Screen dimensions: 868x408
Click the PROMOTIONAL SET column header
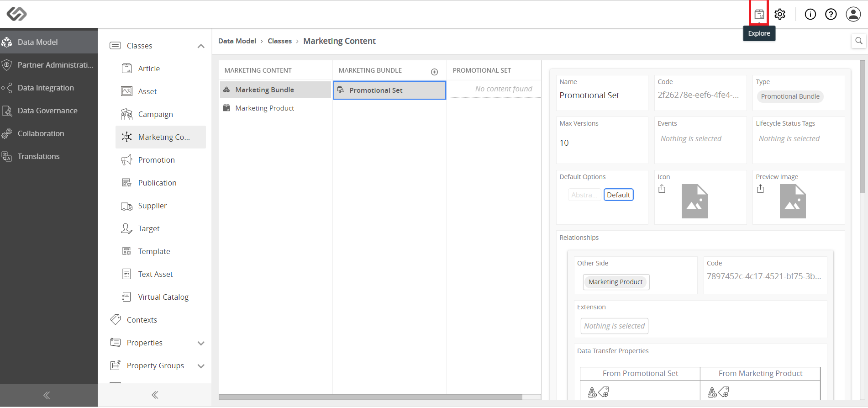[482, 70]
